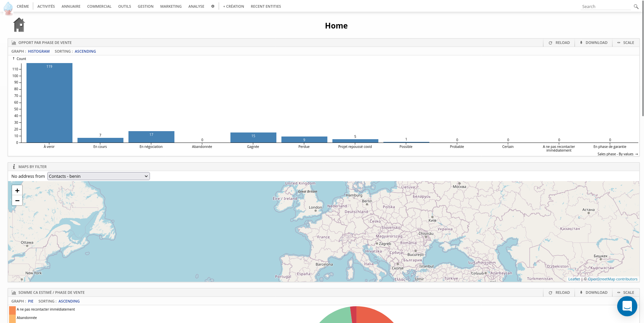Open the chat bubble in the bottom corner
The image size is (644, 323).
(x=627, y=306)
